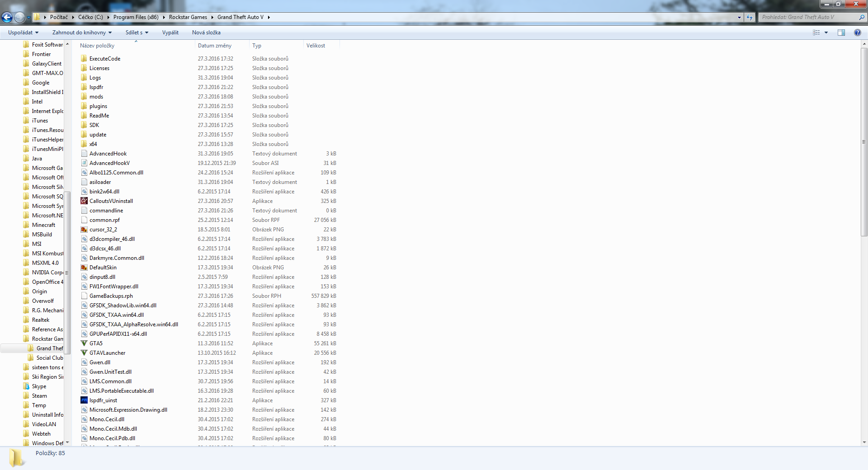Select the bink2w64.dll file icon
868x470 pixels.
(x=84, y=192)
